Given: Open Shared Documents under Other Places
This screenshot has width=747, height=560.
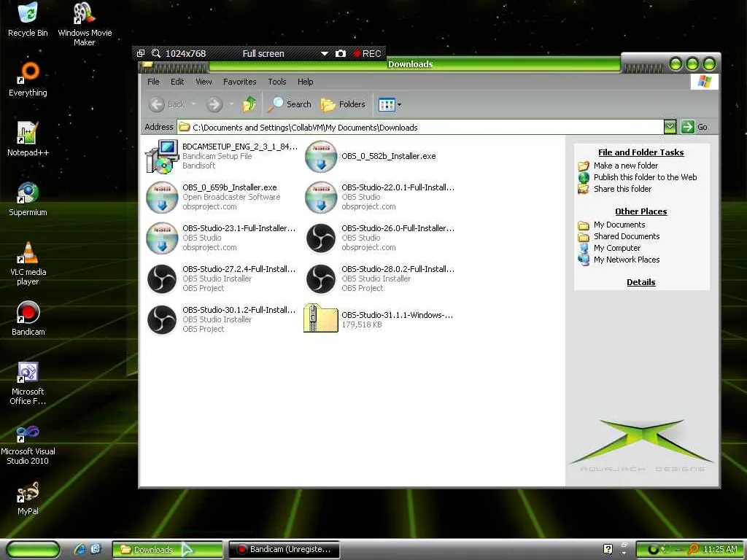Looking at the screenshot, I should pos(627,236).
